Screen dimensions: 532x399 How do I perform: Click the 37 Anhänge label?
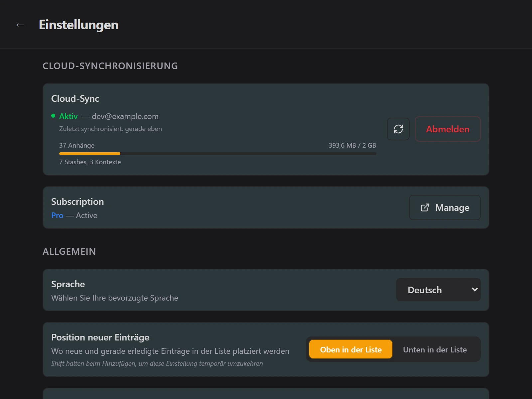[77, 145]
